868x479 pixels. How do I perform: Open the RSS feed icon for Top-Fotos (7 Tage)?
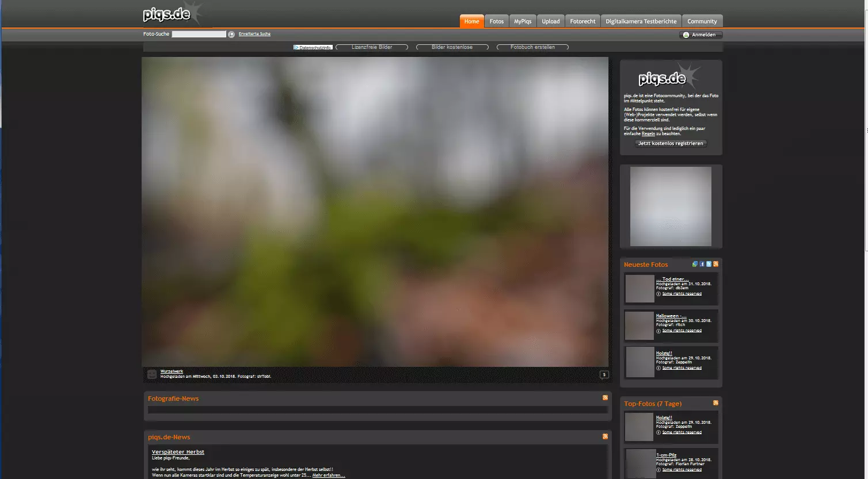(716, 403)
